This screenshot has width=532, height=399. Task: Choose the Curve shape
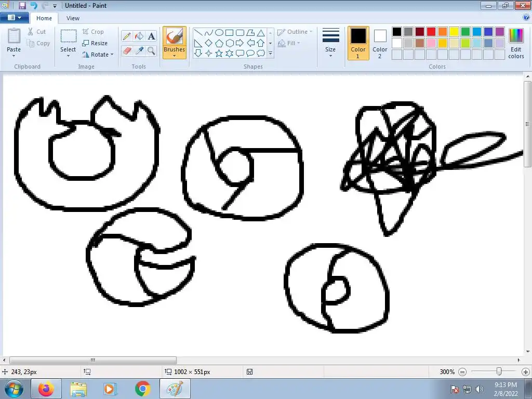209,33
